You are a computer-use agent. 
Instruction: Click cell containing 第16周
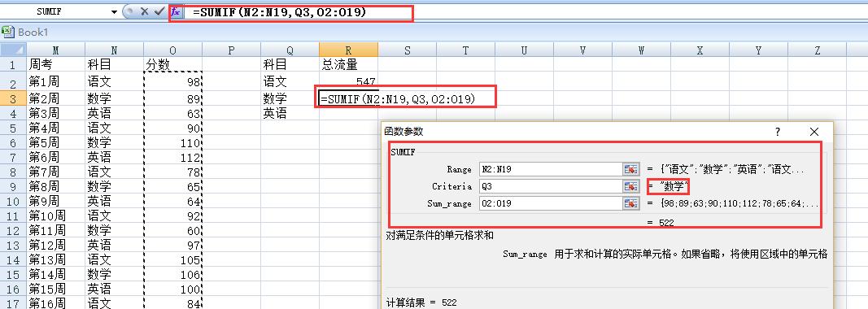55,303
